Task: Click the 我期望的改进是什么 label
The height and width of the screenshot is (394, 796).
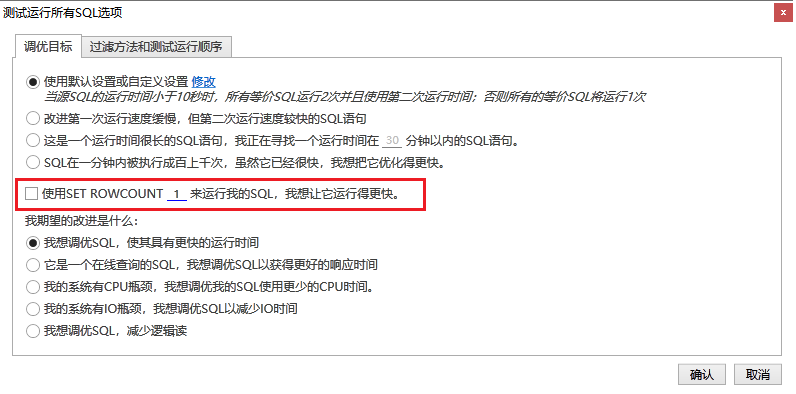Action: [x=81, y=221]
